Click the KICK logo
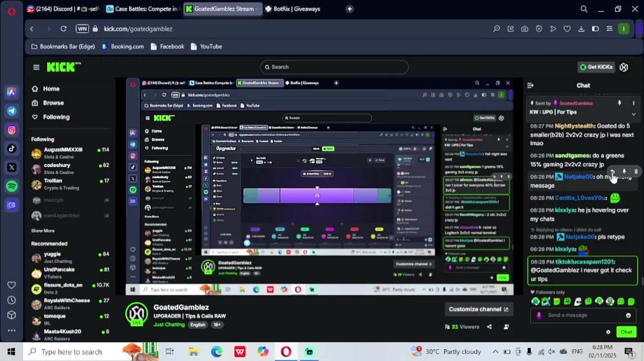 pos(64,67)
